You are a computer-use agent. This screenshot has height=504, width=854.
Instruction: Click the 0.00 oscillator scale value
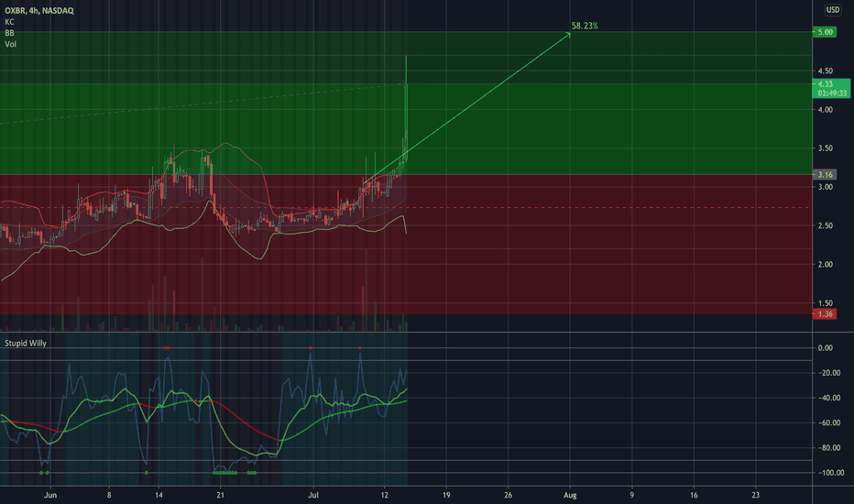pos(825,348)
